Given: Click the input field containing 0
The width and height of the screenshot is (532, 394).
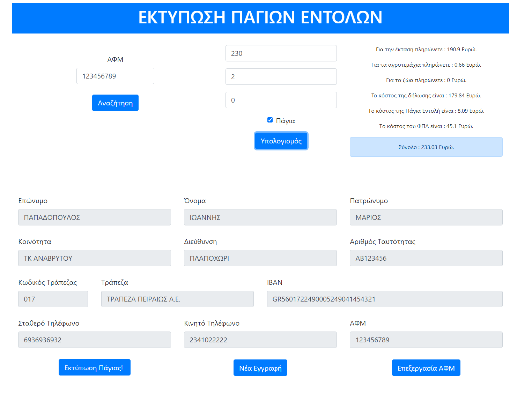Looking at the screenshot, I should [x=281, y=100].
